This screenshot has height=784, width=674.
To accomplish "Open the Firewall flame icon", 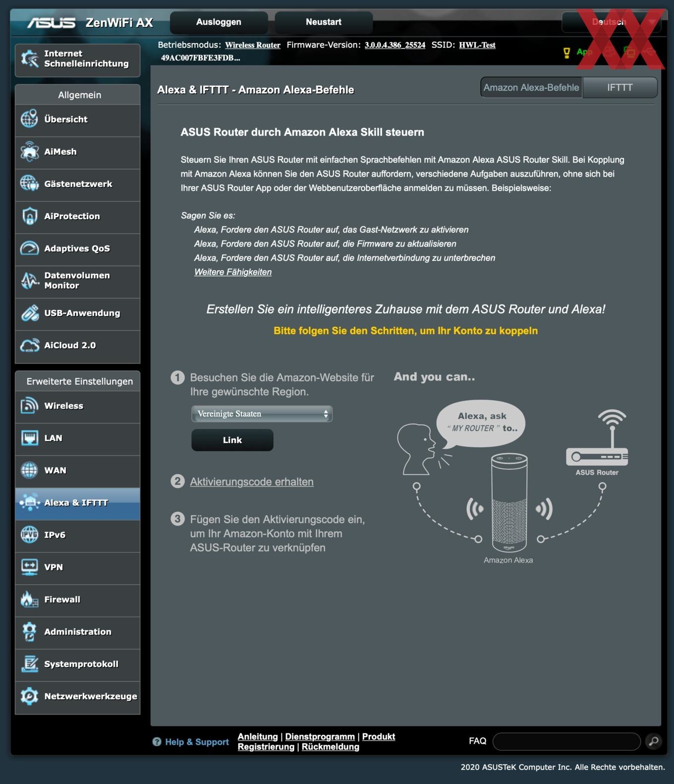I will click(x=29, y=599).
